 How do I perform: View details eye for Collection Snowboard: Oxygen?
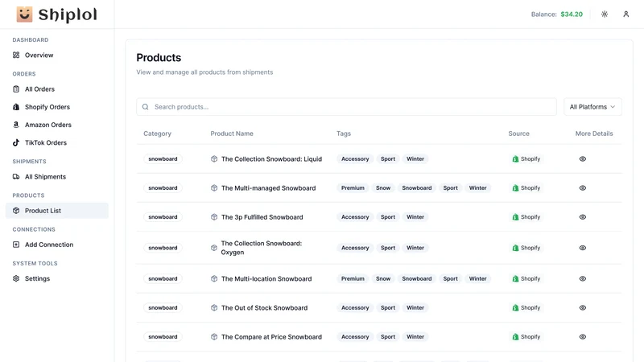(582, 248)
